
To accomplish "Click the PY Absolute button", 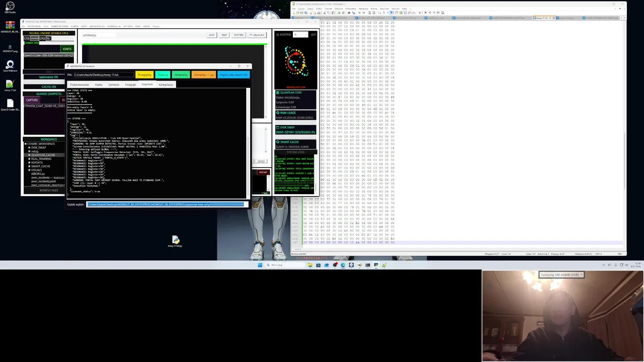I will pos(257,35).
